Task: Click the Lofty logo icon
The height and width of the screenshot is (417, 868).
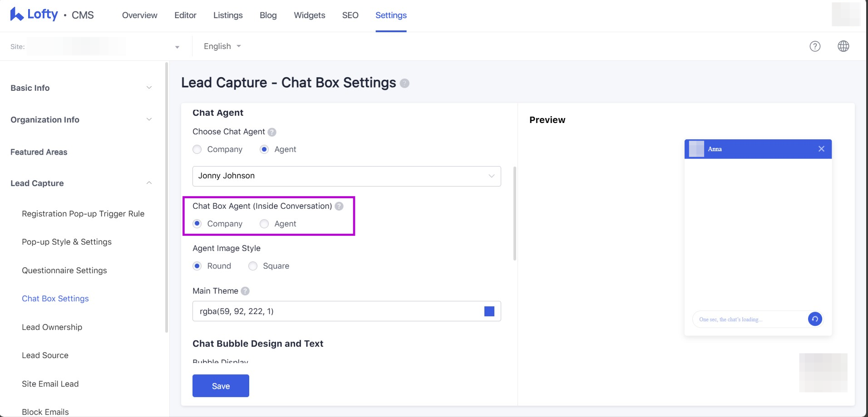Action: coord(17,15)
